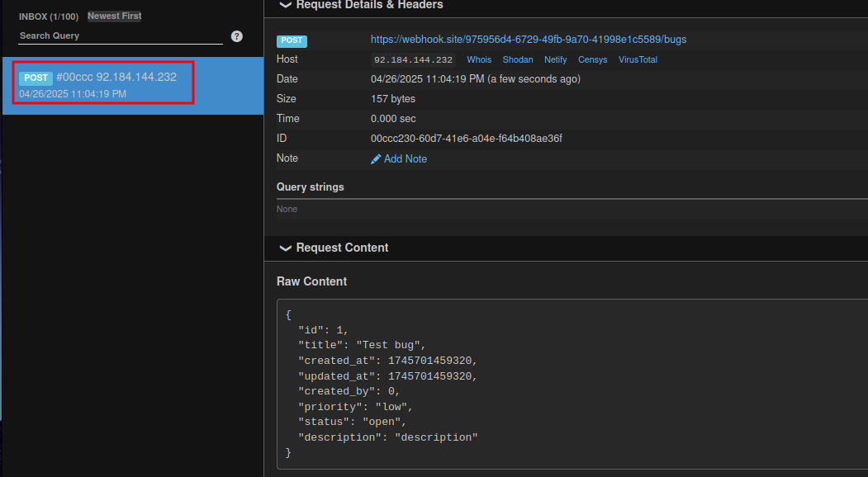Click the "title": "Test bug" line
The height and width of the screenshot is (477, 868).
pos(362,345)
